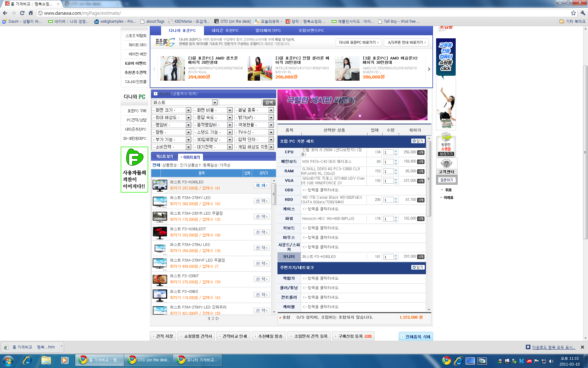Screen dimensions: 588x368
Task: Open the 3D입체영상 filter dropdown
Action: [x=213, y=140]
